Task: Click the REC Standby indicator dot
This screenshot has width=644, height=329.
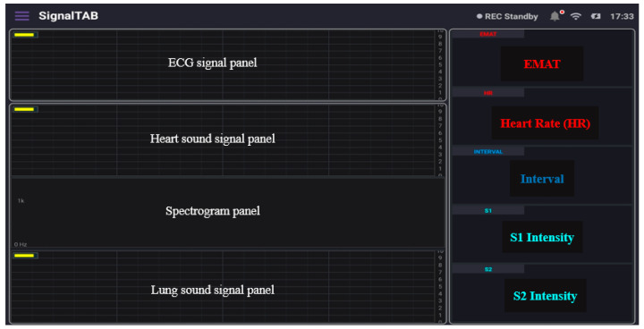Action: (479, 16)
